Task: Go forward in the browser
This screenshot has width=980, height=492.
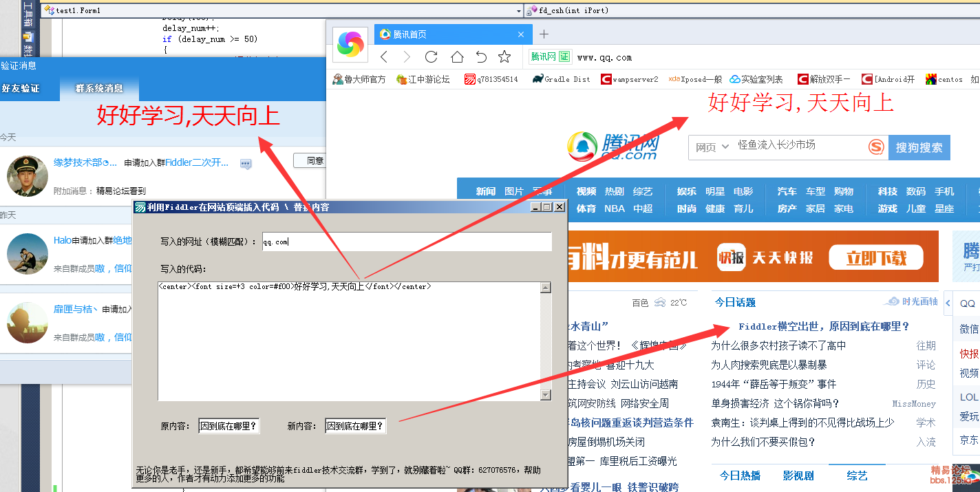Action: pos(407,56)
